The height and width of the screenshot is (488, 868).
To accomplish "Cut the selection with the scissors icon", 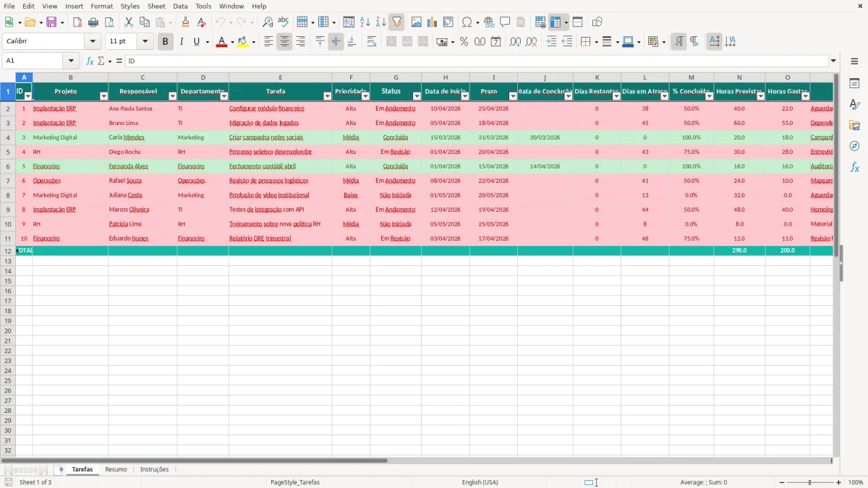I will tap(128, 22).
